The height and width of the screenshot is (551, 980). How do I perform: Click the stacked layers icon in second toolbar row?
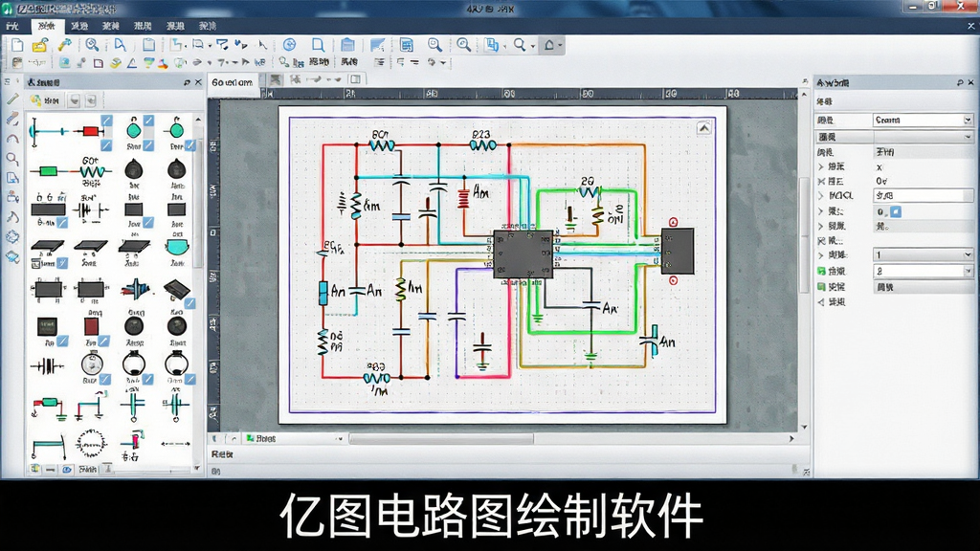[x=116, y=63]
